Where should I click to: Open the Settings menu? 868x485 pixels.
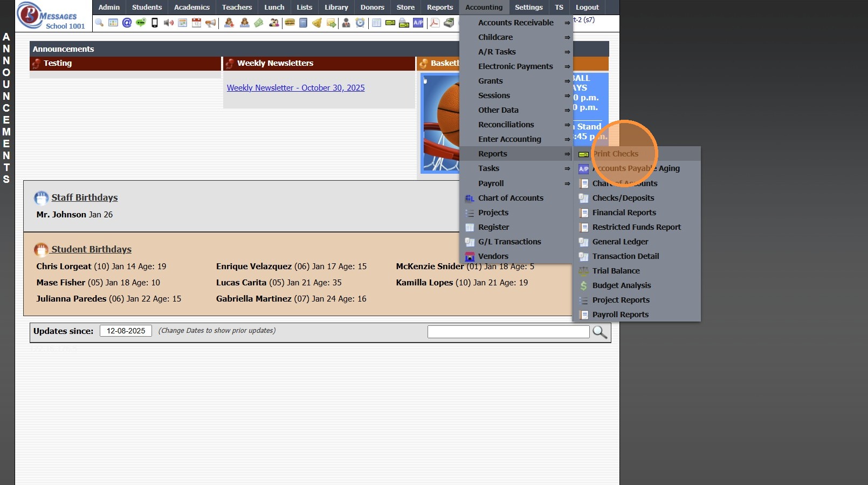pyautogui.click(x=529, y=7)
